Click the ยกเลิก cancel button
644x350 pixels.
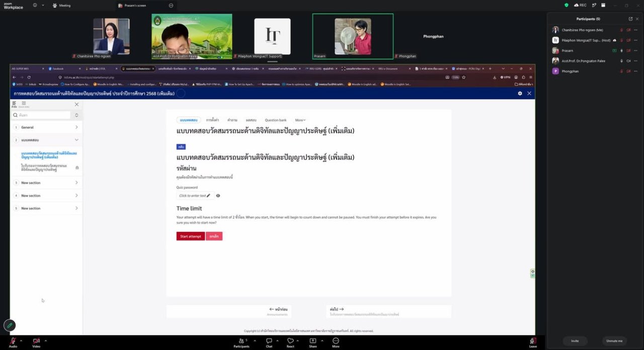214,236
